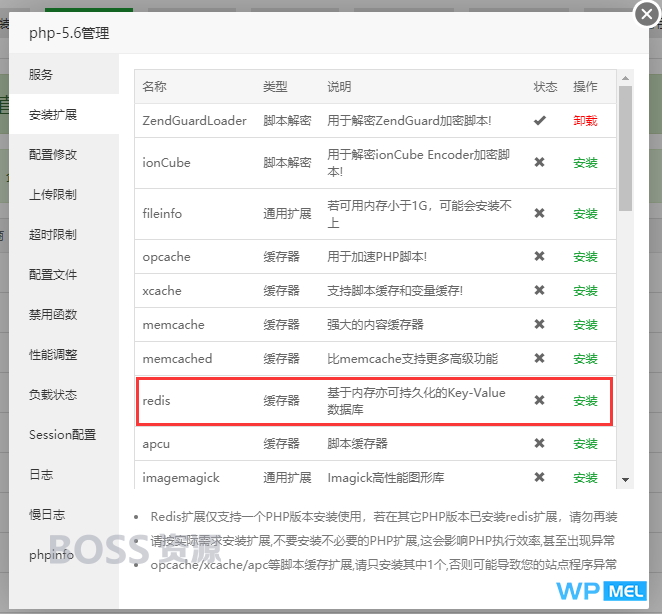Click the 说明 column header

point(339,87)
